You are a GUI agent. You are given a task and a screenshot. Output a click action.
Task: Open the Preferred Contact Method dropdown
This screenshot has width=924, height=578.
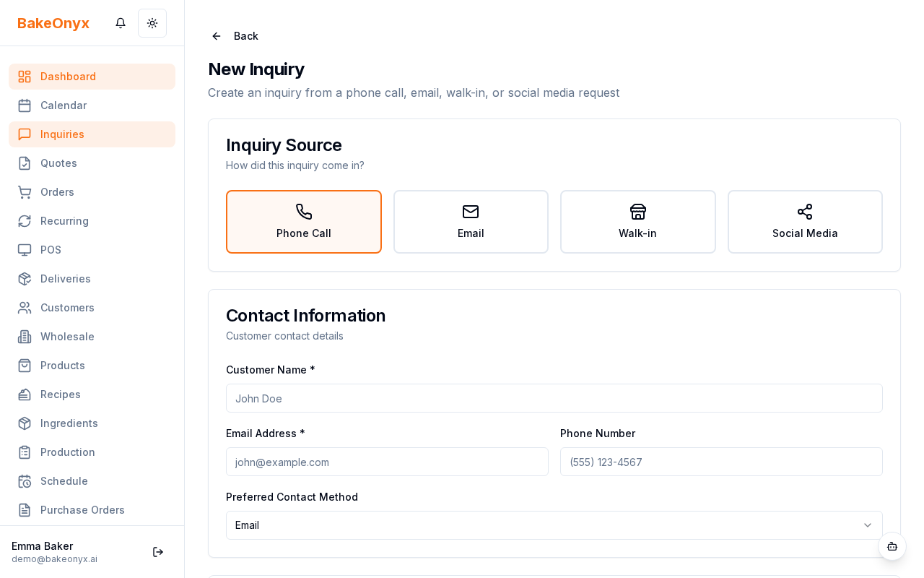pos(554,525)
